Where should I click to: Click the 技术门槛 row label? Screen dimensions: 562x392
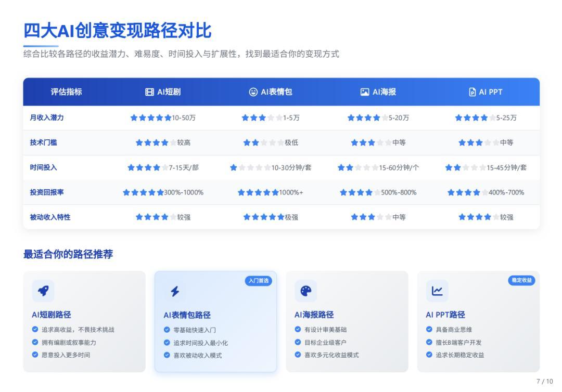click(43, 142)
